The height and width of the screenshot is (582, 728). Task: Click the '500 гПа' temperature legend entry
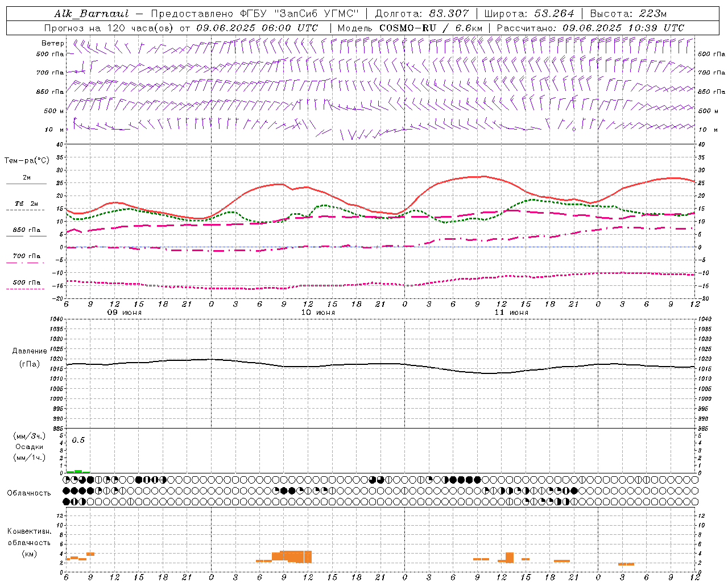[26, 282]
